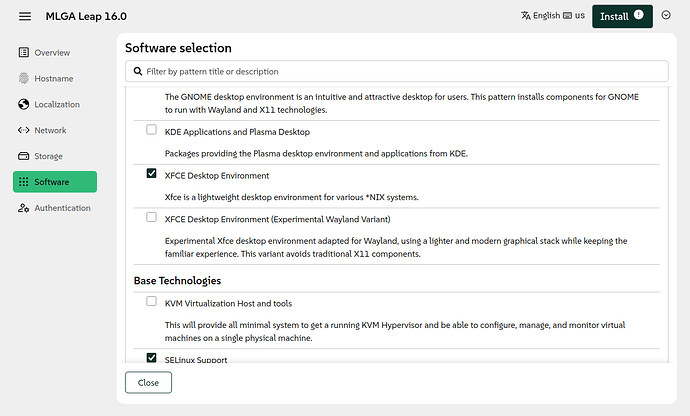Go to the Overview section
The height and width of the screenshot is (416, 690).
pos(55,52)
